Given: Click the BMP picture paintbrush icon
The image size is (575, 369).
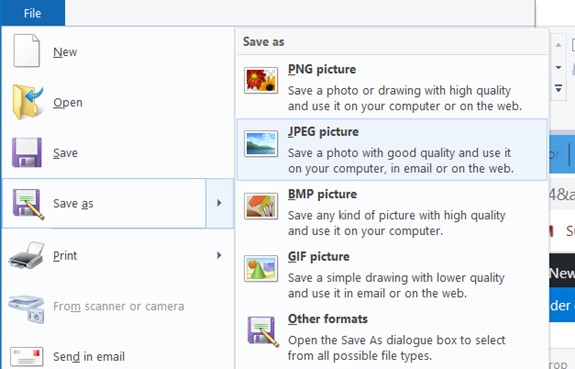Looking at the screenshot, I should click(261, 206).
